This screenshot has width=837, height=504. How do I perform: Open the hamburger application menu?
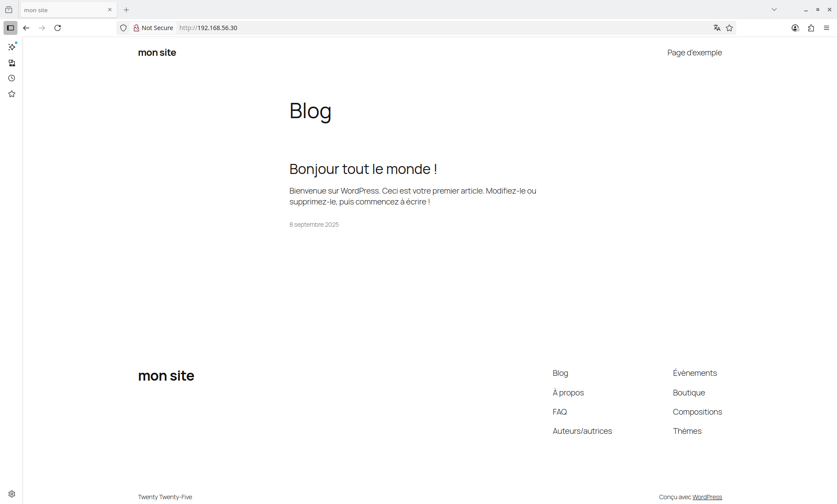tap(827, 28)
